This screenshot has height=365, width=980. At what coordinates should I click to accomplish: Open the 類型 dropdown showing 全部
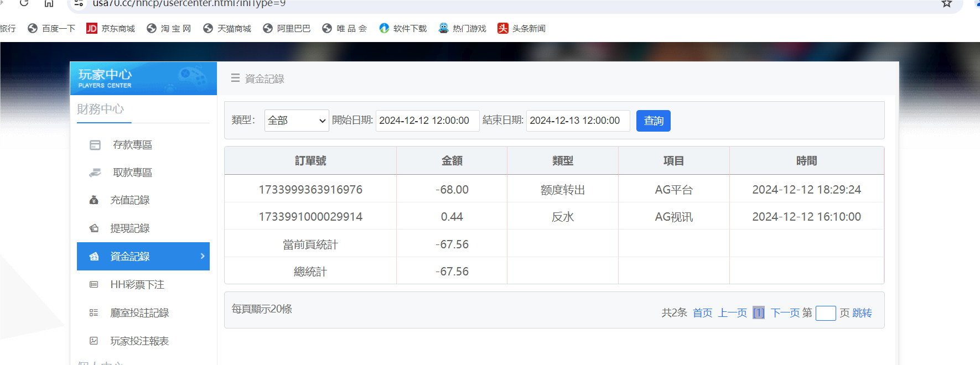pyautogui.click(x=297, y=121)
